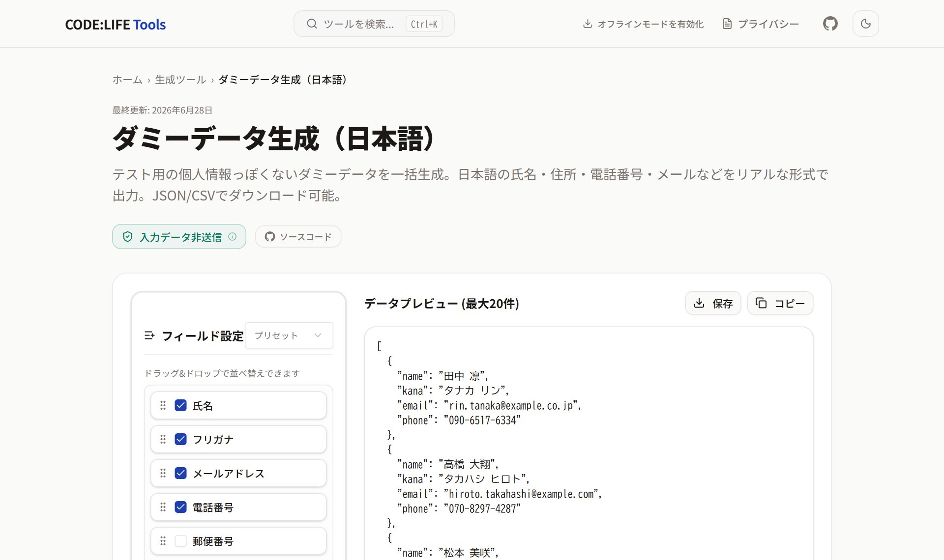
Task: Click the drag handle beside 郵便番号
Action: (x=163, y=541)
